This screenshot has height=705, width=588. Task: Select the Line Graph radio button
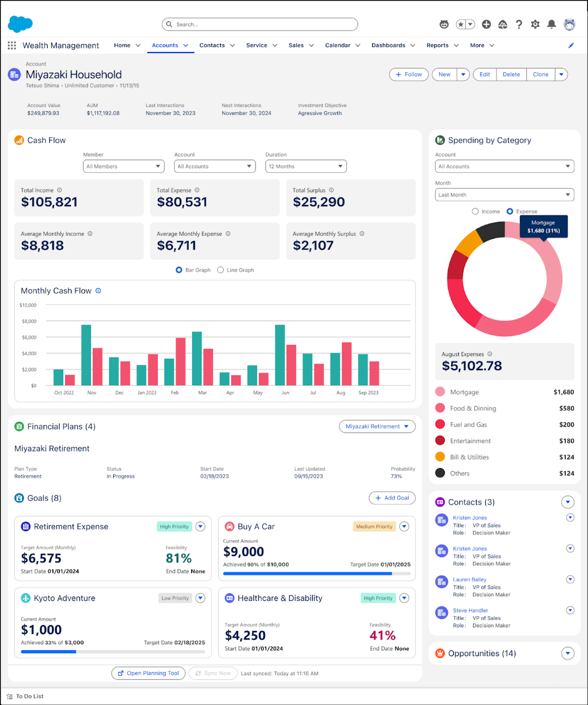click(220, 270)
